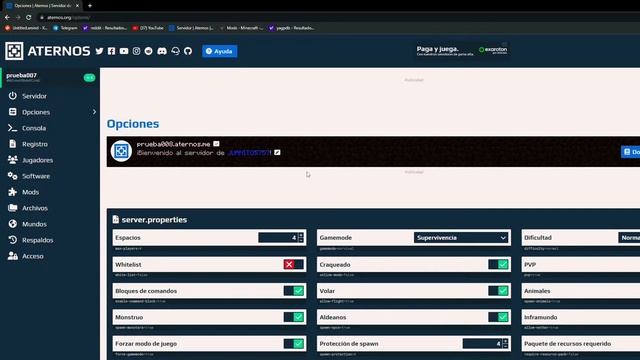Open the Aternos Instagram icon
The height and width of the screenshot is (360, 640).
tap(136, 51)
